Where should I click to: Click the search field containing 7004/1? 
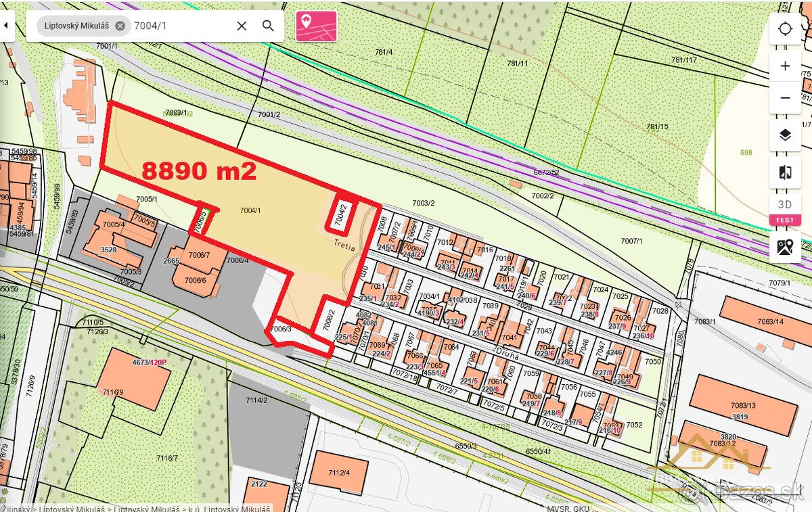[179, 26]
